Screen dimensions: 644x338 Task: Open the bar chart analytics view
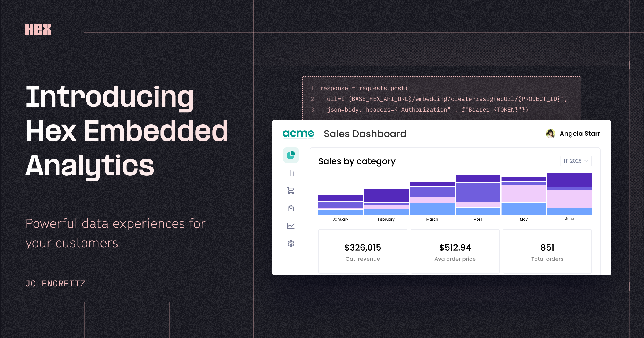(291, 173)
